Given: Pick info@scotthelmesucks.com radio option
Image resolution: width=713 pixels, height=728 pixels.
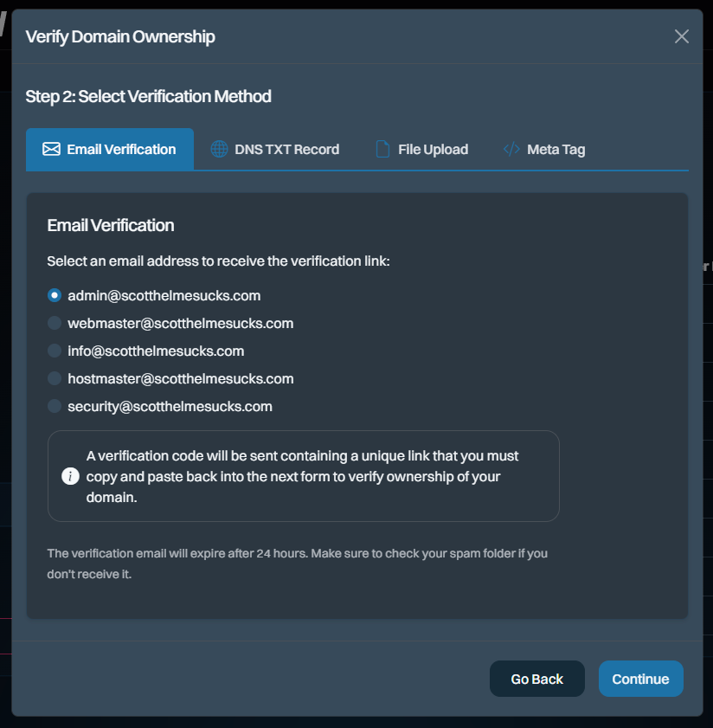Looking at the screenshot, I should (x=55, y=351).
